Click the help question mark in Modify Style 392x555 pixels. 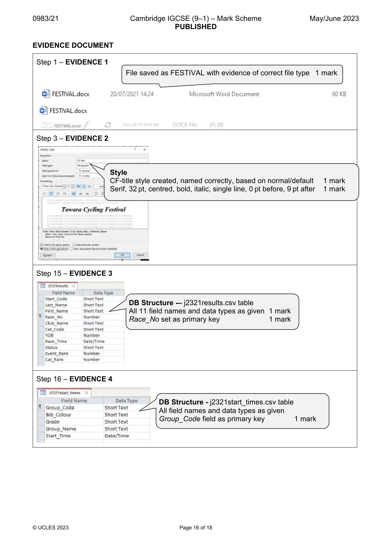point(135,149)
